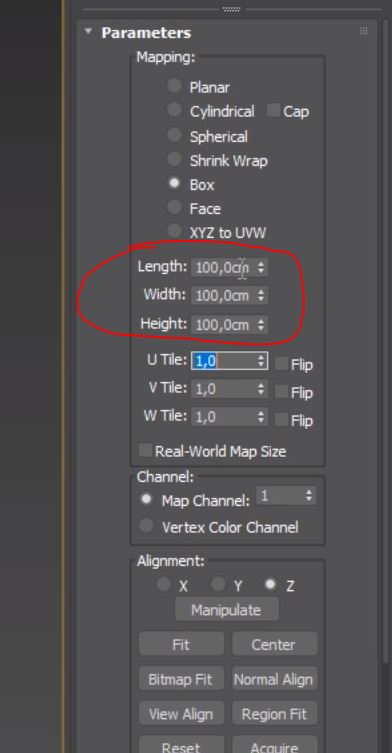
Task: Click the Reset button
Action: click(x=181, y=744)
